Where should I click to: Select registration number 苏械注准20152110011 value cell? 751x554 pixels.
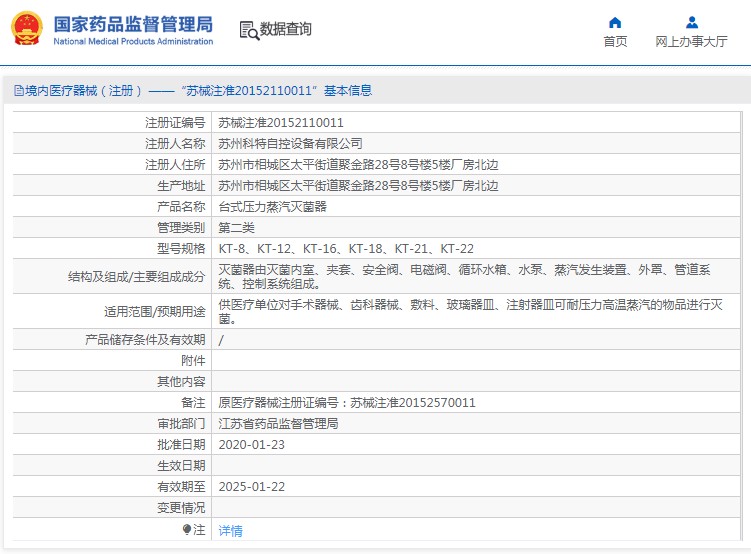(281, 123)
